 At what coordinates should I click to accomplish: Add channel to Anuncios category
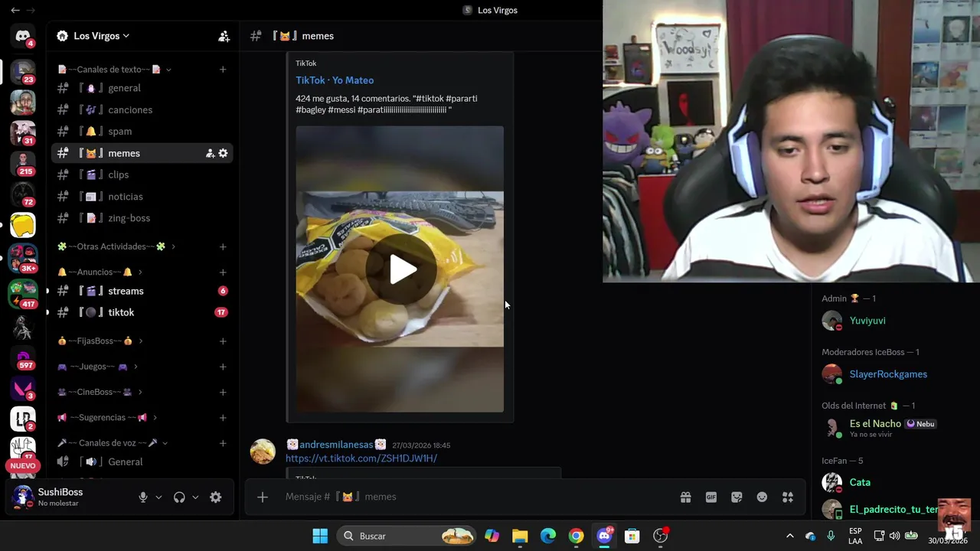223,272
